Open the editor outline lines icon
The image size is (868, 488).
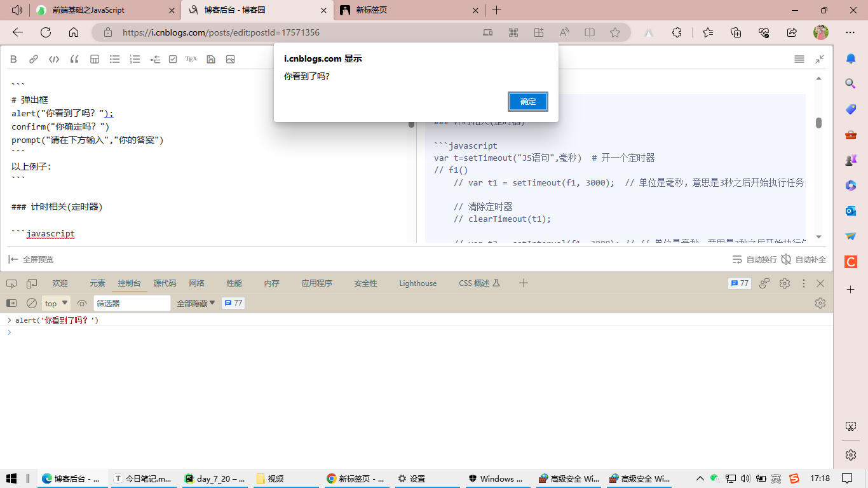[x=799, y=59]
